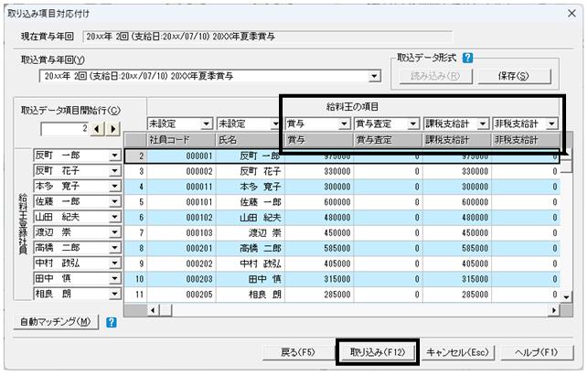The width and height of the screenshot is (588, 376).
Task: Open employee dropdown showing 反町 一郎
Action: (x=114, y=156)
